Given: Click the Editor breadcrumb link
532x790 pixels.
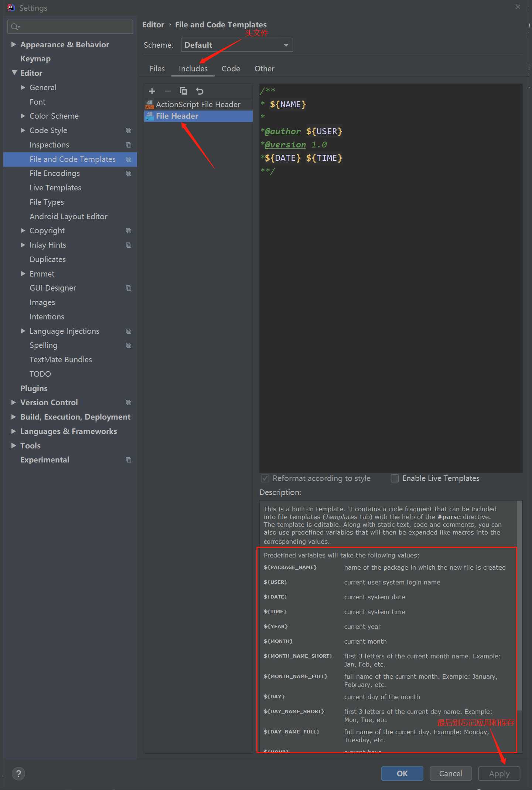Looking at the screenshot, I should coord(153,25).
